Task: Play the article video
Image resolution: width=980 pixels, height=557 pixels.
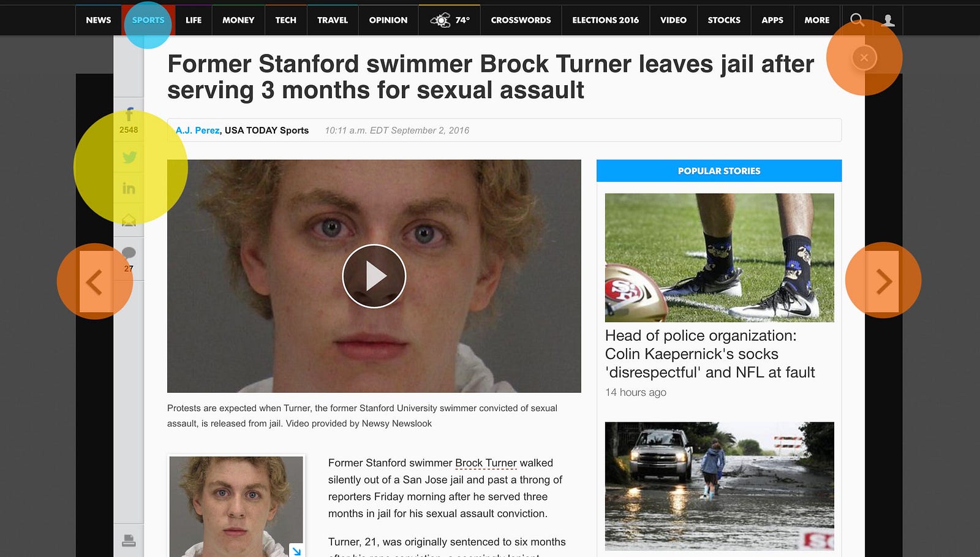Action: point(374,276)
